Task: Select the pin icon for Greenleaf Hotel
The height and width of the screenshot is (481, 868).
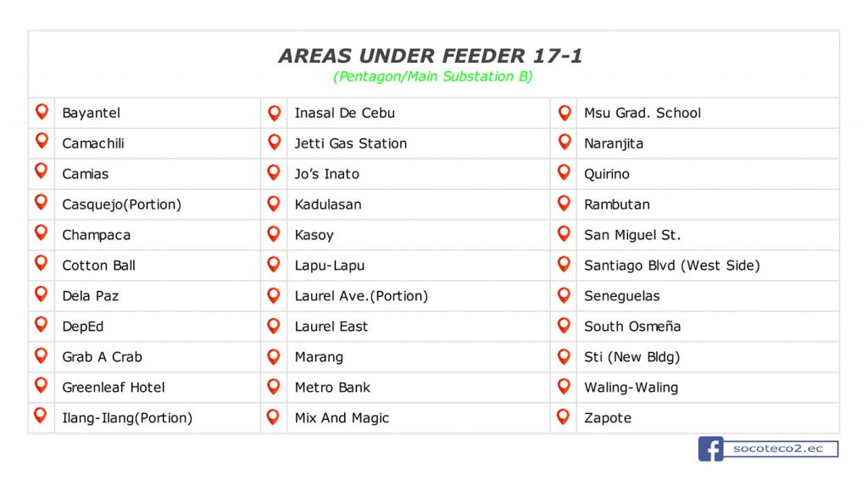Action: click(41, 386)
